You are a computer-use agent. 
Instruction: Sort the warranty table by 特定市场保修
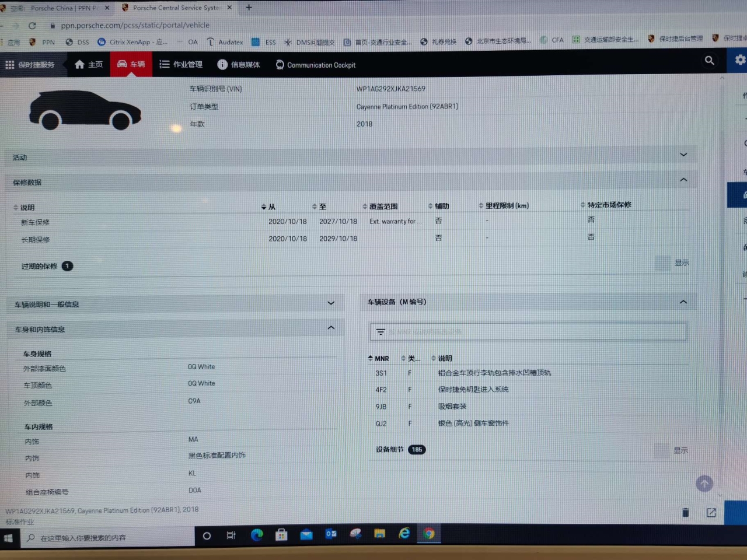pyautogui.click(x=606, y=205)
